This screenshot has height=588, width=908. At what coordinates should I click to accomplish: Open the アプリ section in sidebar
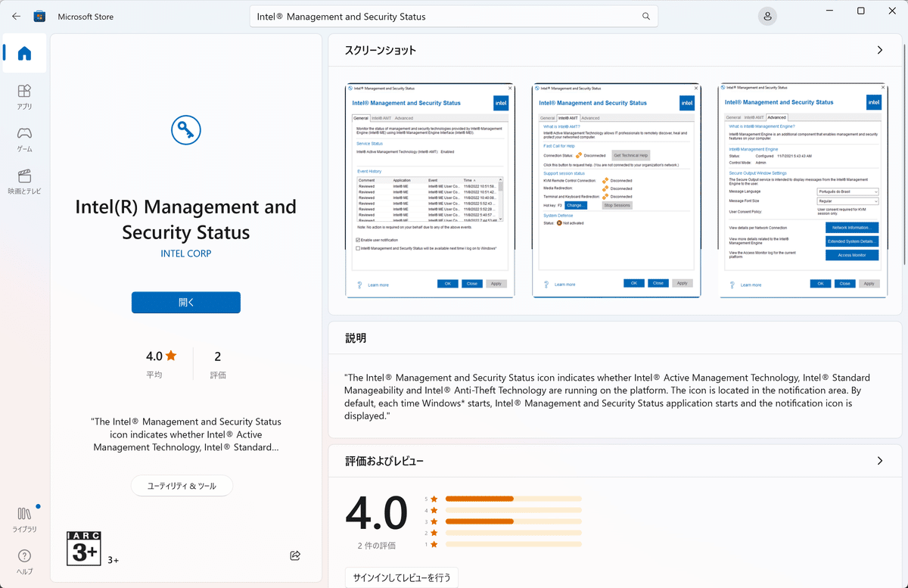click(x=24, y=97)
